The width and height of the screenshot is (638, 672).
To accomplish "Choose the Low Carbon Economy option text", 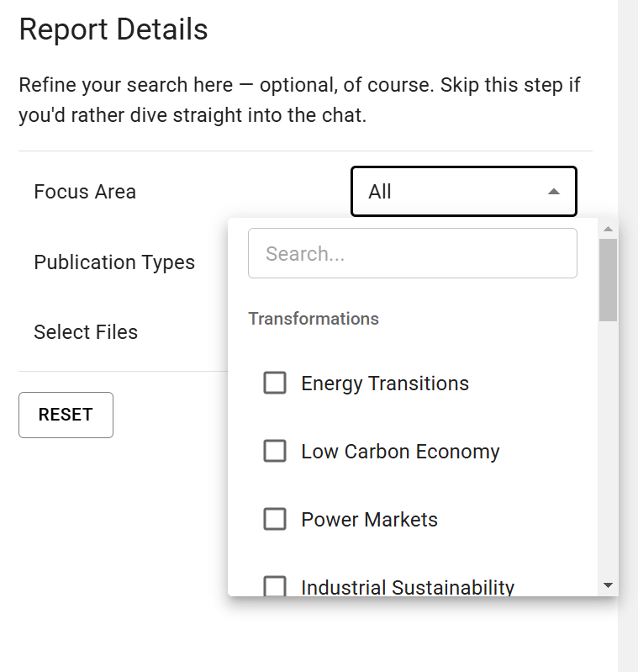I will (400, 452).
